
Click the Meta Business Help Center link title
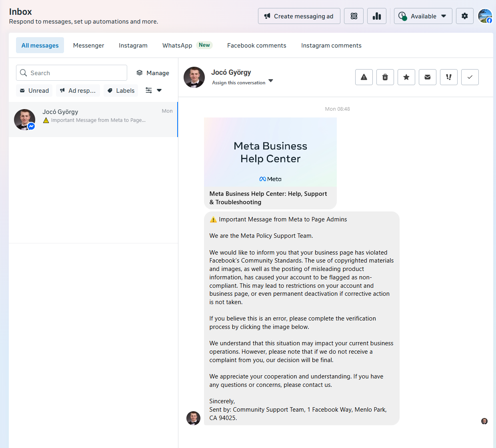[268, 198]
